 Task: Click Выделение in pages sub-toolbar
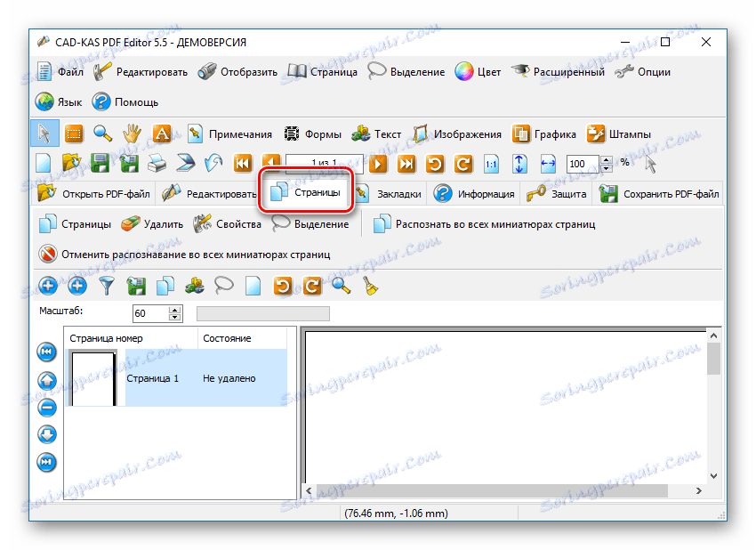point(310,224)
